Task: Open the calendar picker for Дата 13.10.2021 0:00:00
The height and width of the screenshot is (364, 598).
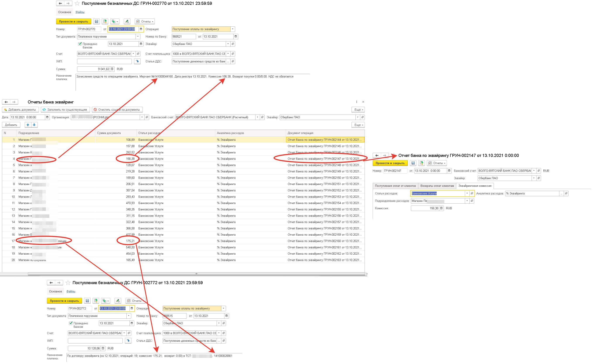Action: tap(47, 117)
